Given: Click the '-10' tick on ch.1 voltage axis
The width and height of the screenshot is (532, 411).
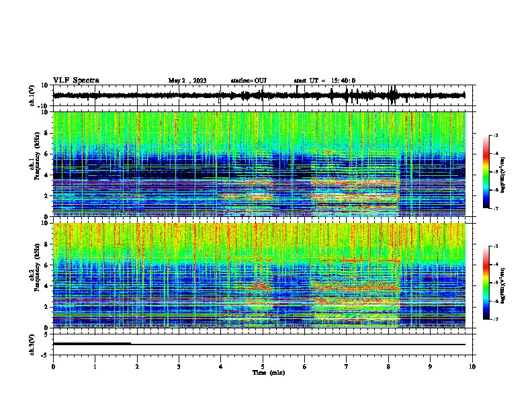Looking at the screenshot, I should tap(44, 106).
